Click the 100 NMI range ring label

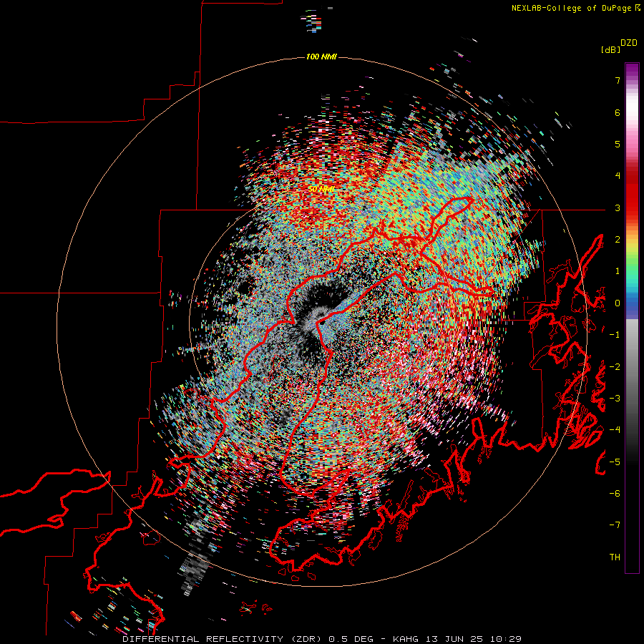coord(321,57)
